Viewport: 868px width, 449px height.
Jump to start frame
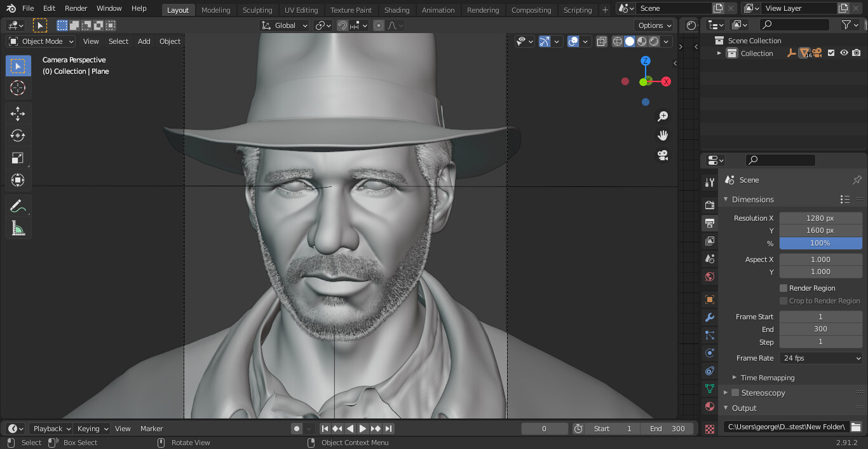point(325,429)
